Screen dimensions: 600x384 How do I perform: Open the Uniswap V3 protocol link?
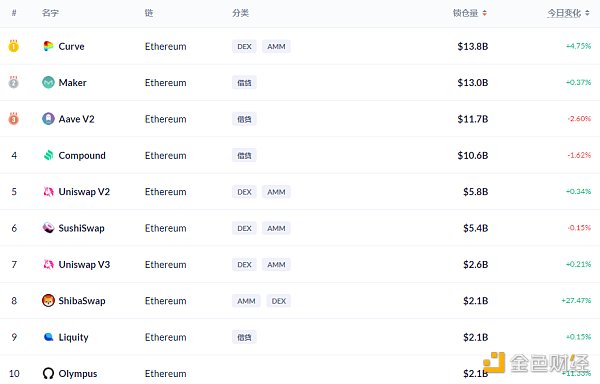click(x=84, y=264)
